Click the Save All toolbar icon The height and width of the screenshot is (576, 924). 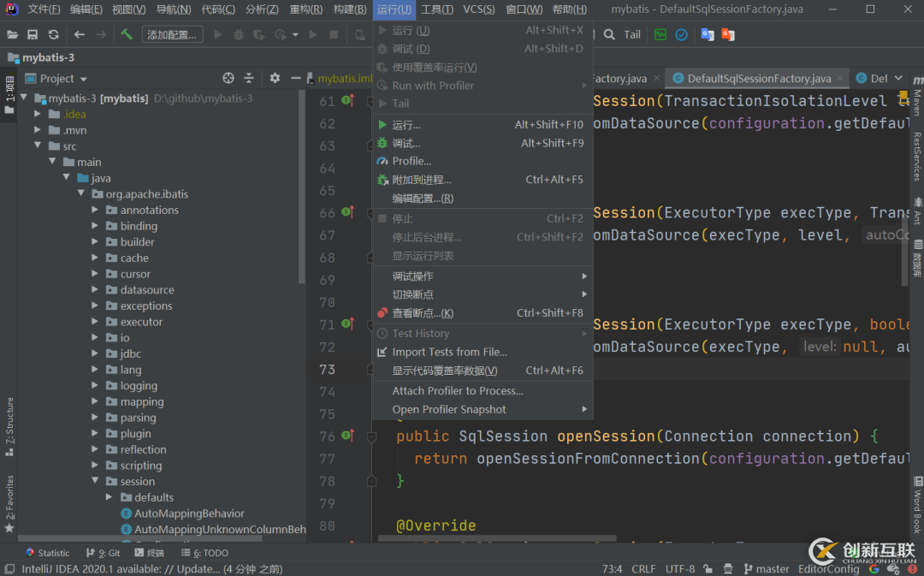33,35
